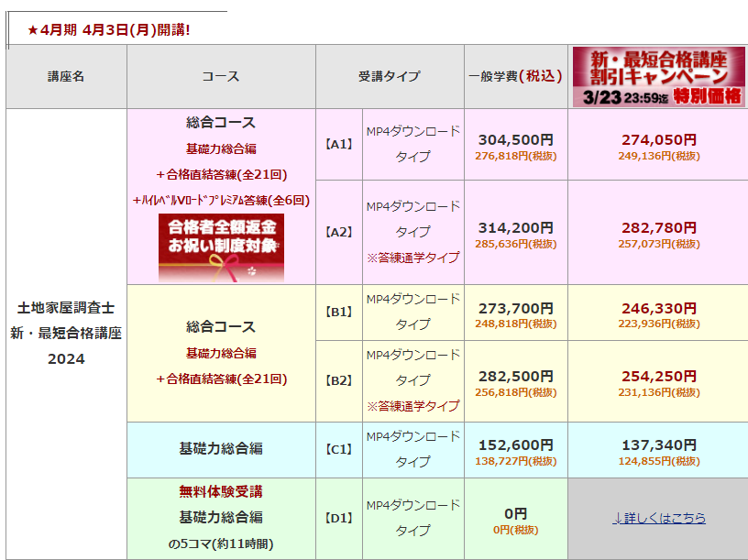This screenshot has height=560, width=748.
Task: Select the 一般学費(税込) column header
Action: (x=516, y=76)
